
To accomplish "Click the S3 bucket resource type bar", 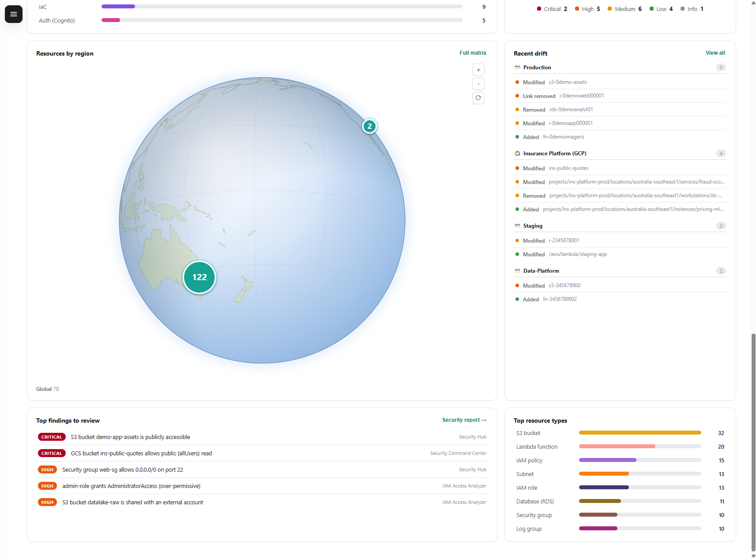I will (x=640, y=433).
